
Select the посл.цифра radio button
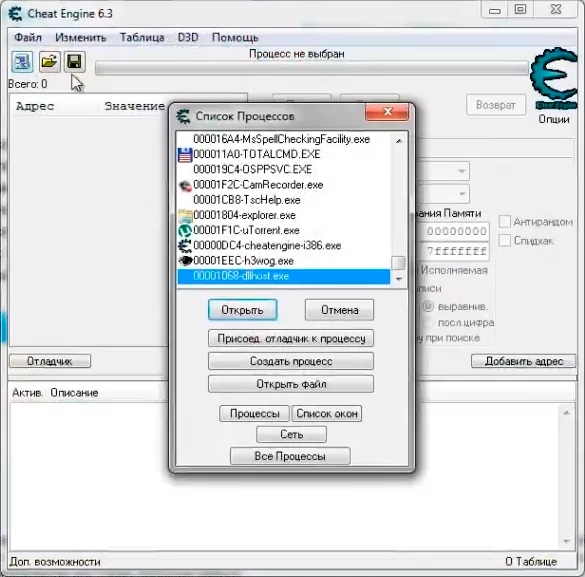tap(428, 323)
